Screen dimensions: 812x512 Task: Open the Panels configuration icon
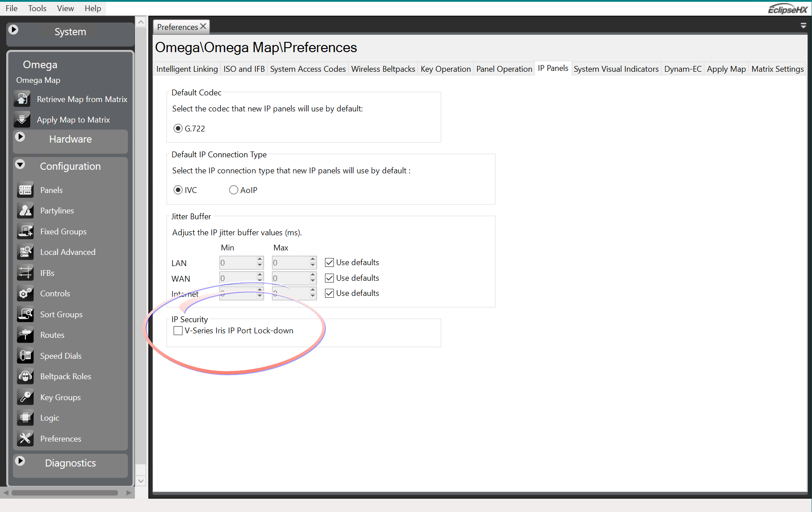click(25, 190)
